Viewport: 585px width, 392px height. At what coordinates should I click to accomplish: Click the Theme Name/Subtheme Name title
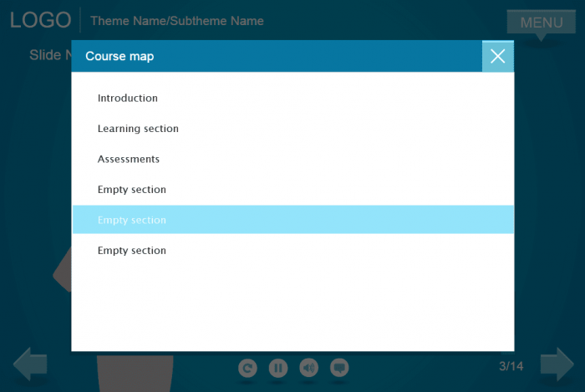point(176,21)
